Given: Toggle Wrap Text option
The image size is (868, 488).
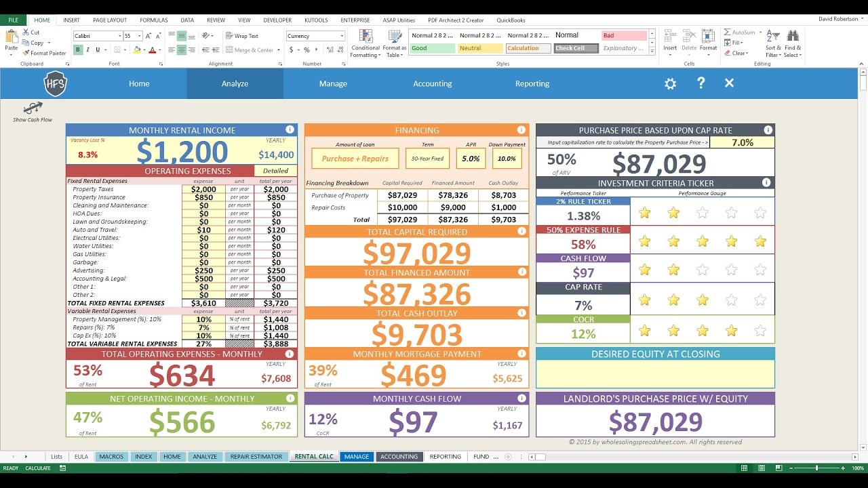Looking at the screenshot, I should point(241,36).
